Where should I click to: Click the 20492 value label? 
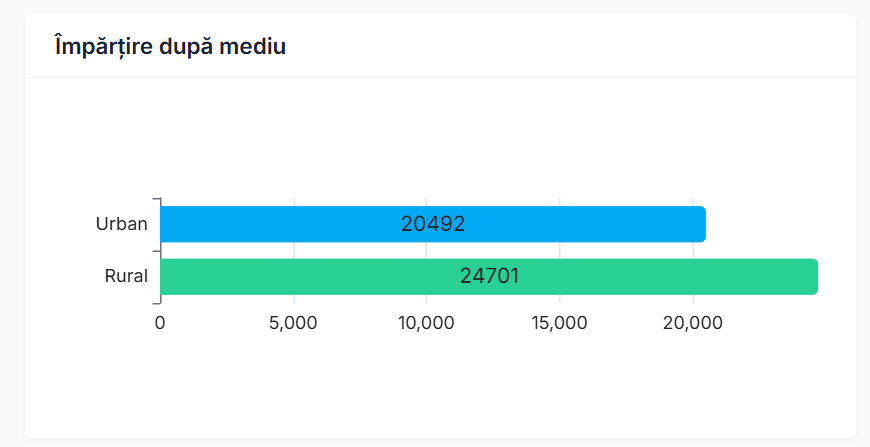(433, 224)
